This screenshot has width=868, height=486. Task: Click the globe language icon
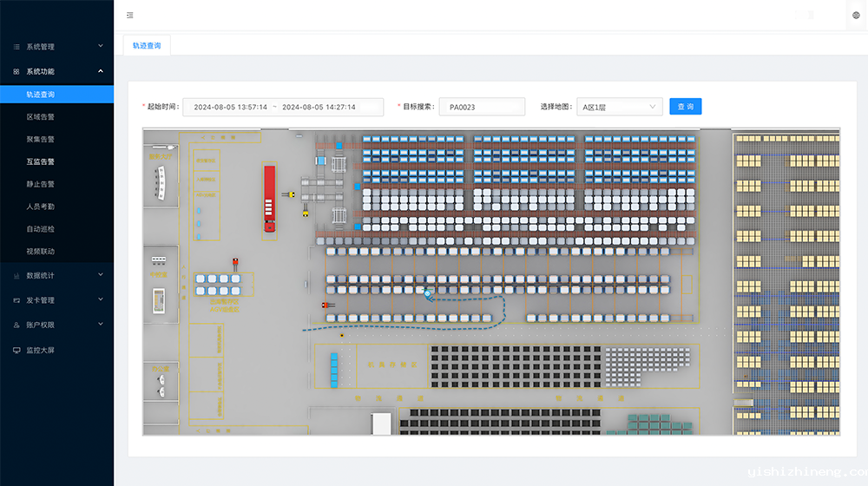click(x=855, y=15)
